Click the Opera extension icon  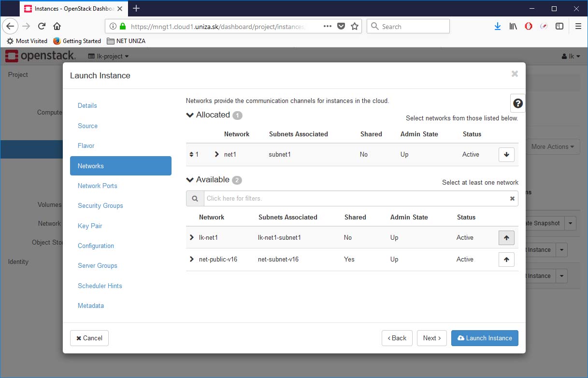click(x=529, y=26)
